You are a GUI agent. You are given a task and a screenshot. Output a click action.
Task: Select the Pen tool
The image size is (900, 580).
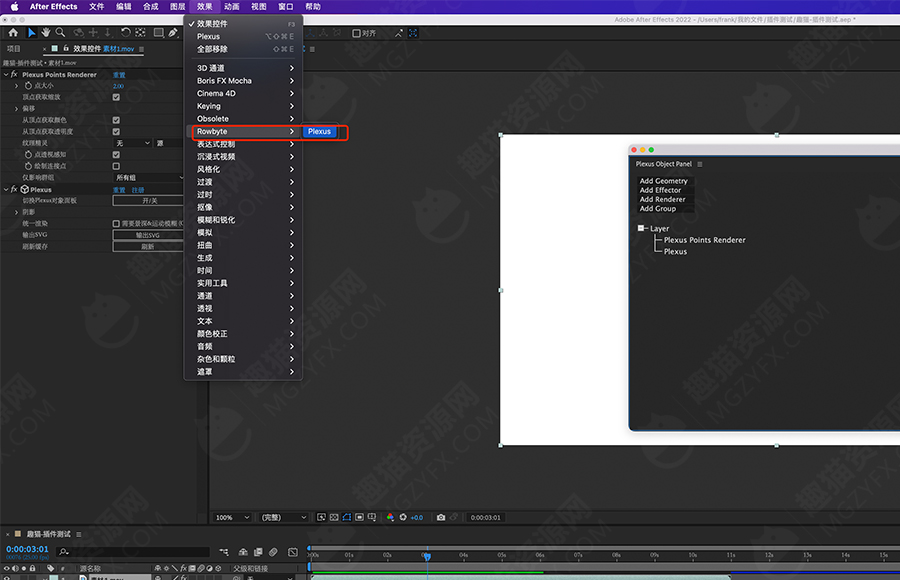(x=173, y=33)
